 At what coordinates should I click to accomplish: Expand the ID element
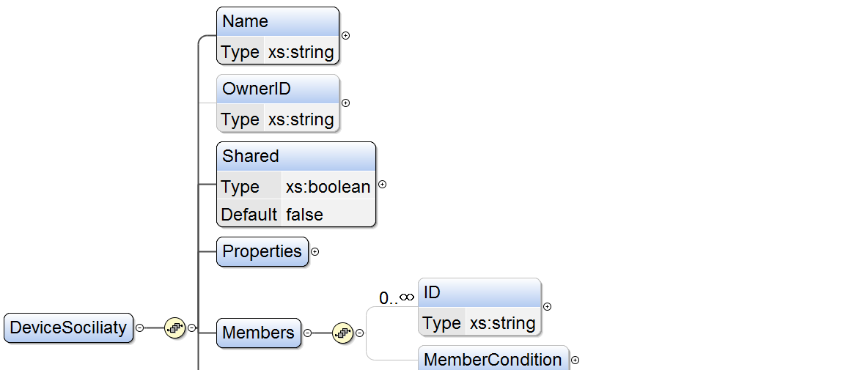[x=547, y=307]
